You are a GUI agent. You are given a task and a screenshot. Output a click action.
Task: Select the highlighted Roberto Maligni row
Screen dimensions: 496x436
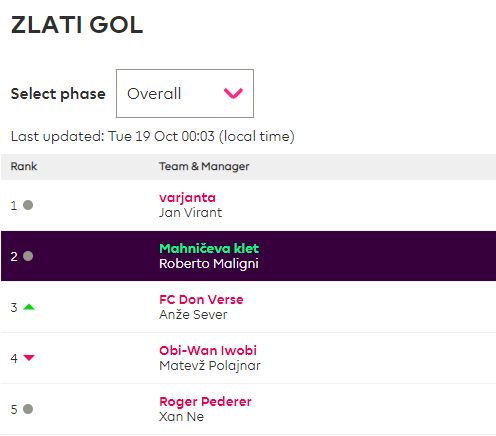pos(248,256)
